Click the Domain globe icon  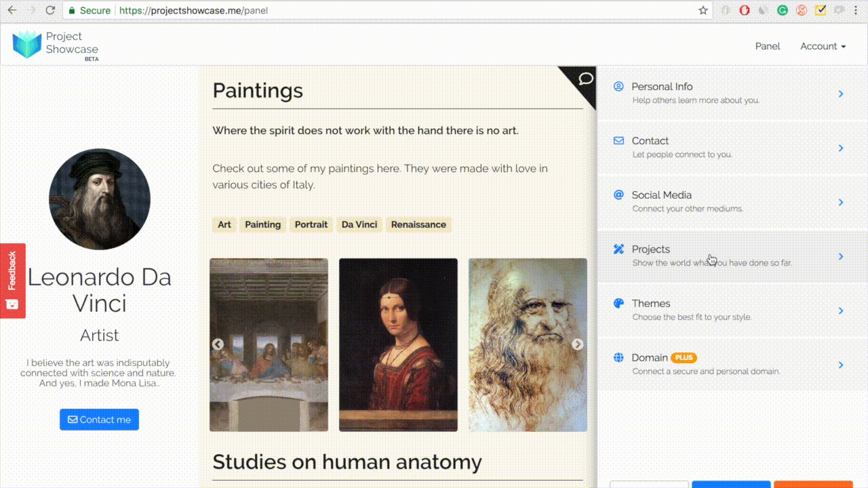tap(618, 357)
